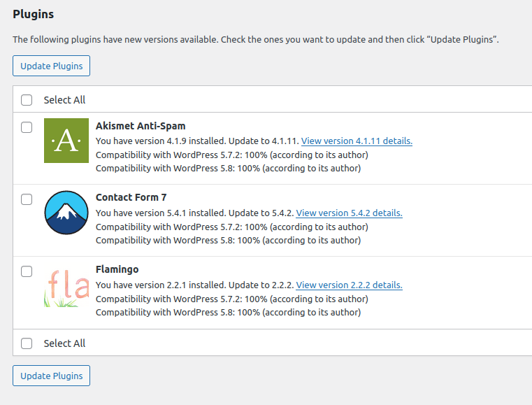Click the Flamingo plugin title
This screenshot has width=532, height=405.
point(117,269)
